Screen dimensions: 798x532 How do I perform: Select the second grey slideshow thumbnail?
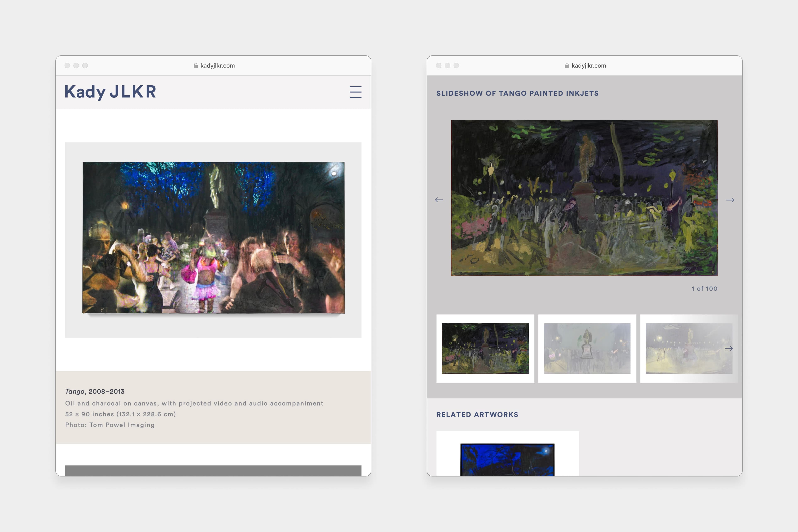587,349
